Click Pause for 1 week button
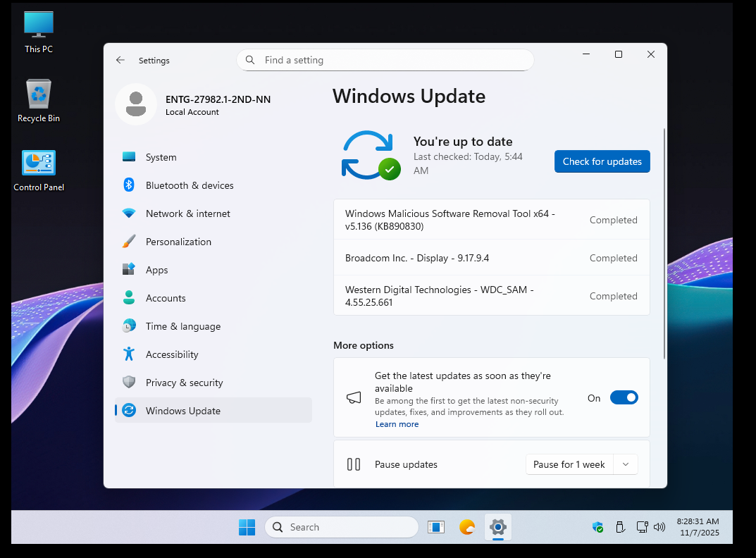Image resolution: width=756 pixels, height=558 pixels. (x=569, y=464)
